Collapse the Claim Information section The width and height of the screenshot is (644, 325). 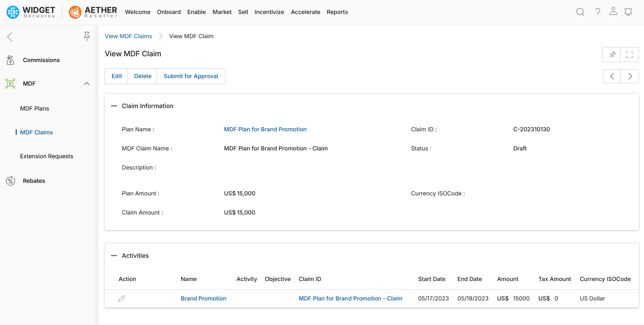coord(114,106)
